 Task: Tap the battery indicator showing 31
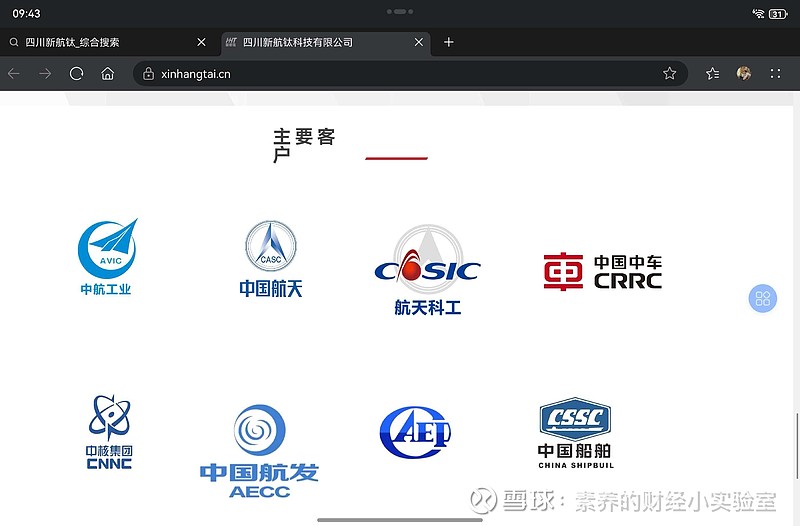coord(778,14)
